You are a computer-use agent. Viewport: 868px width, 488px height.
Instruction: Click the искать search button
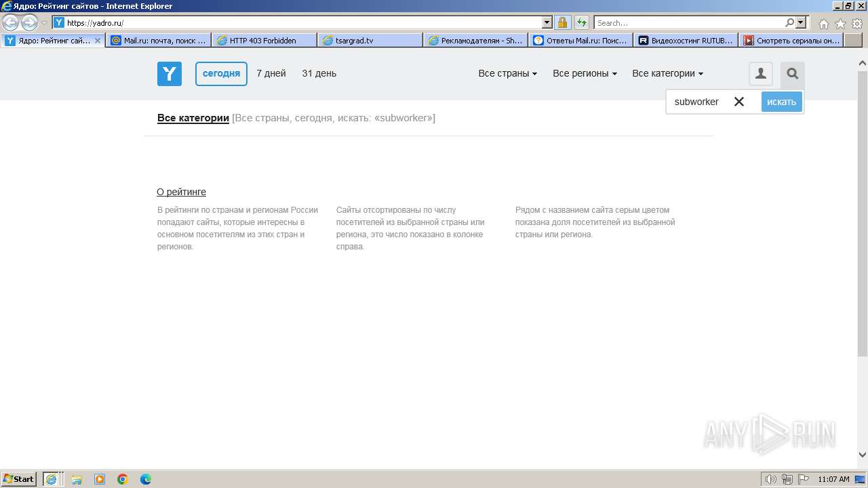pos(781,102)
